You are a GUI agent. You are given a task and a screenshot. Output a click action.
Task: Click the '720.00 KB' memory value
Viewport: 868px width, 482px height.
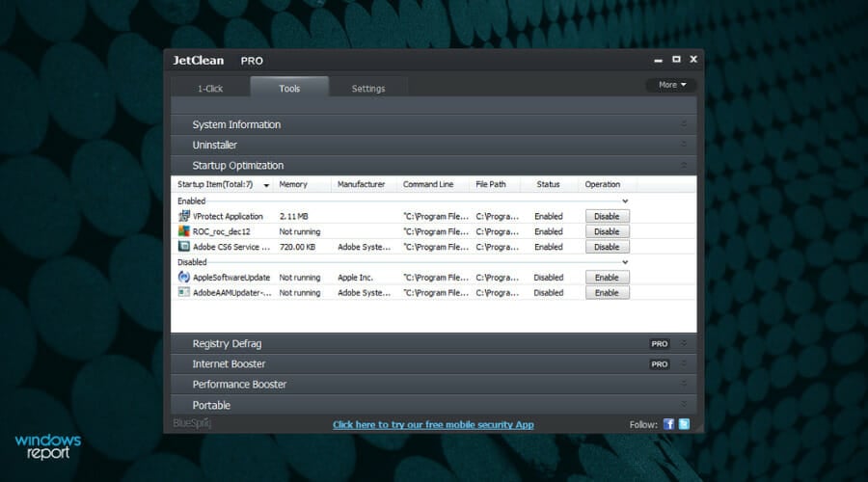coord(297,247)
